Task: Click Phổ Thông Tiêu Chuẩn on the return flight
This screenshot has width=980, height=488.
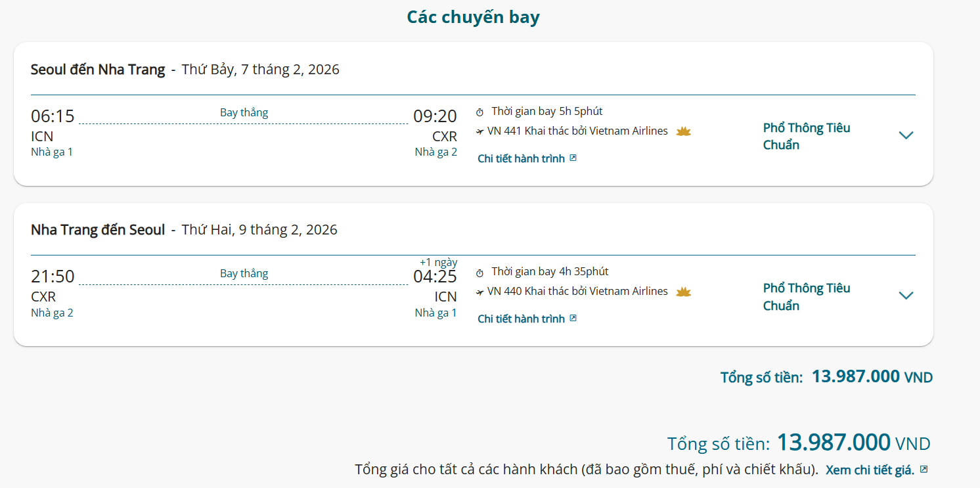Action: pos(806,296)
